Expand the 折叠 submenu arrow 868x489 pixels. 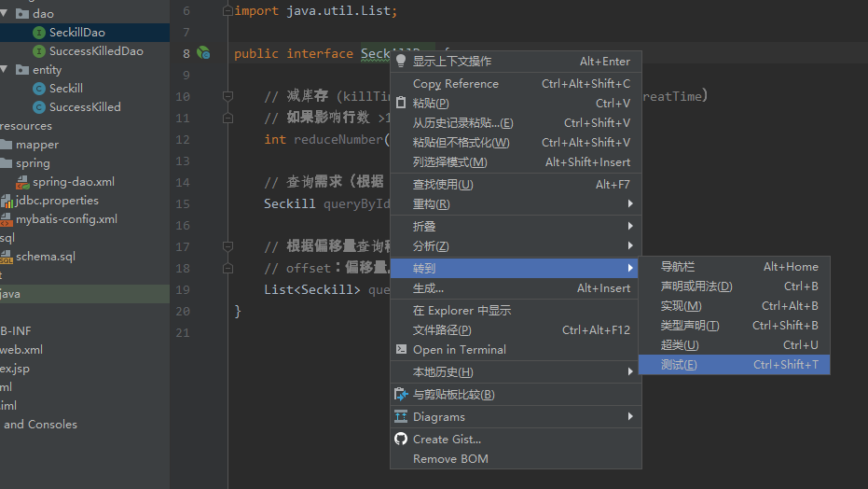point(630,226)
